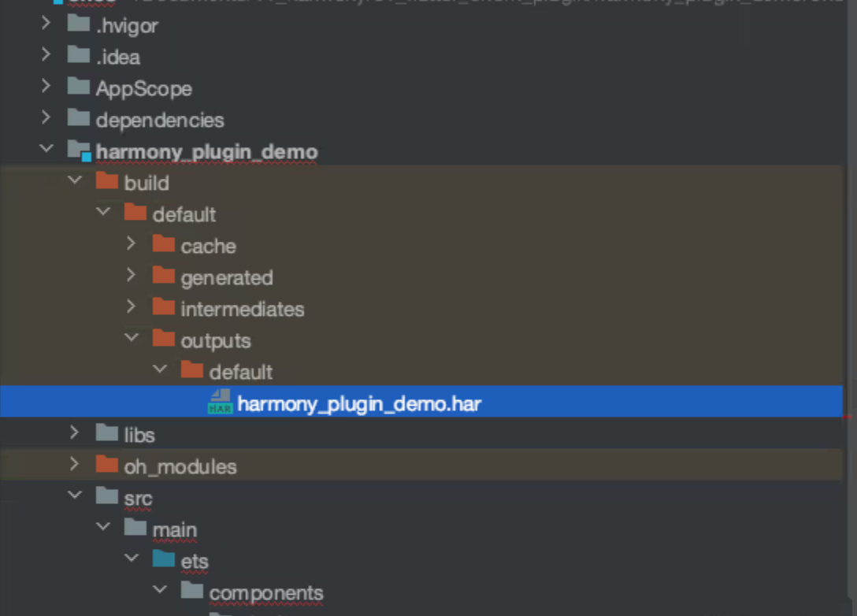Click the AppScope folder icon
The image size is (857, 616).
point(79,87)
